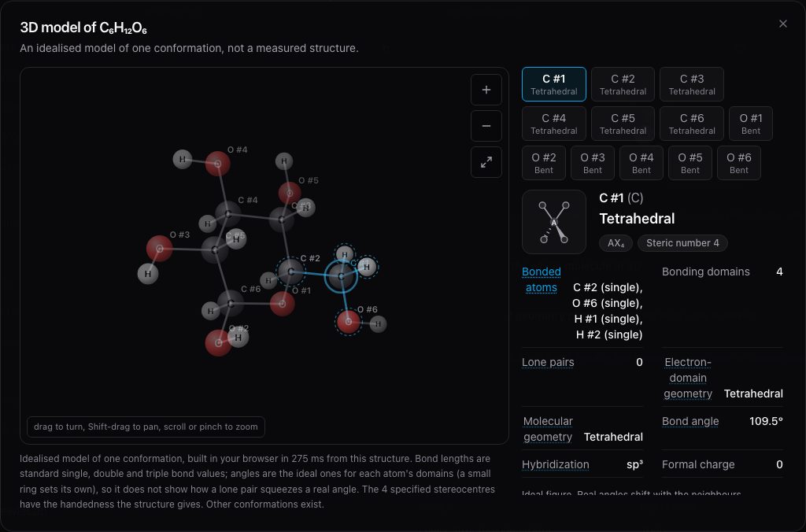Viewport: 806px width, 532px height.
Task: Click the sp³ hybridization value
Action: click(x=634, y=464)
